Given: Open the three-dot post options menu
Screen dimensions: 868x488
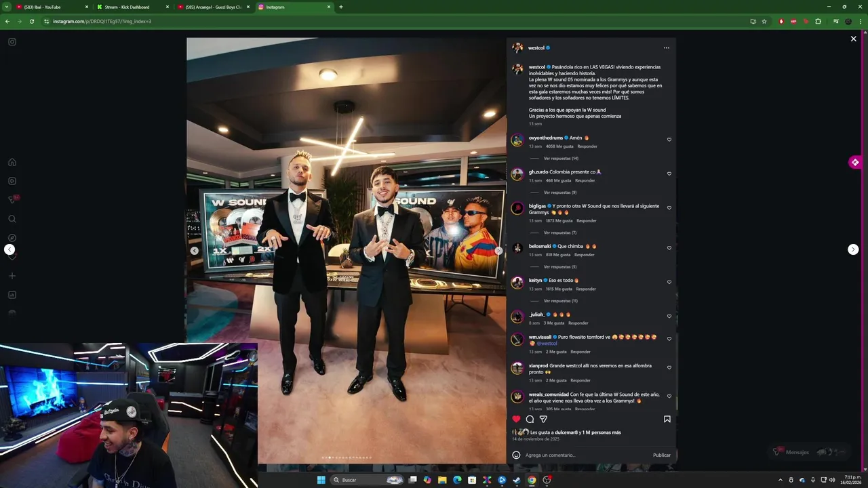Looking at the screenshot, I should click(x=667, y=48).
